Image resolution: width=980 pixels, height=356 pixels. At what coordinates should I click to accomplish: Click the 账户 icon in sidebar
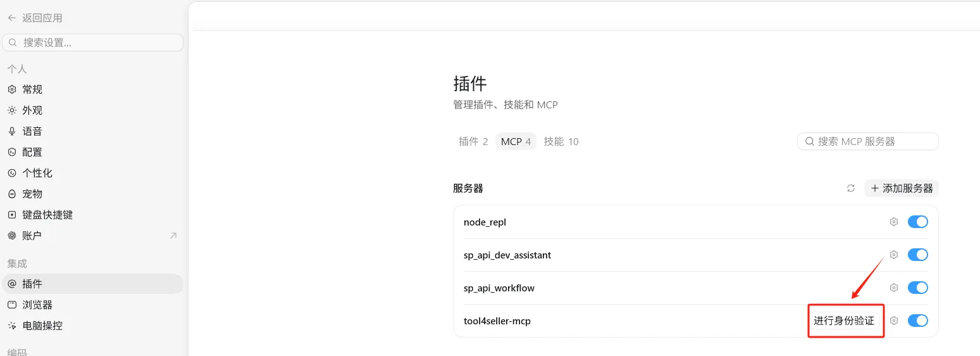coord(12,236)
